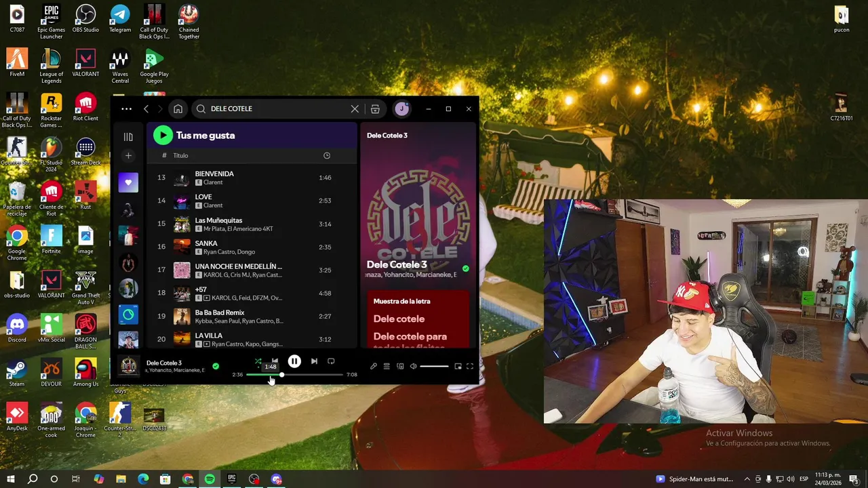The image size is (868, 488).
Task: Open File Explorer in taskbar
Action: point(121,479)
